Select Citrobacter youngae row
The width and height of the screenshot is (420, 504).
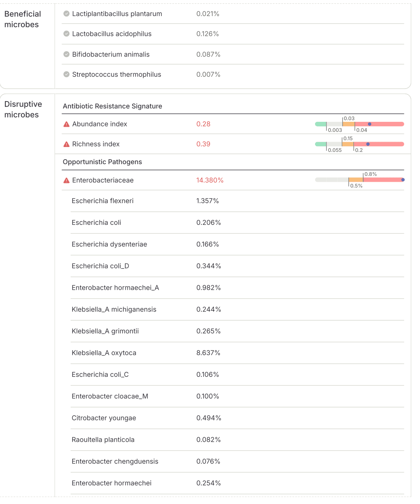pos(104,418)
